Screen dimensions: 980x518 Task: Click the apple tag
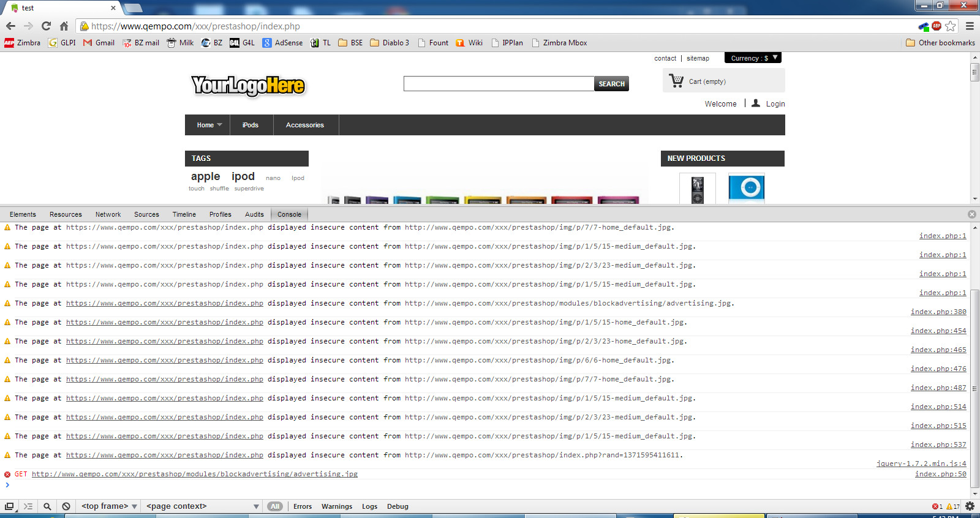(205, 176)
